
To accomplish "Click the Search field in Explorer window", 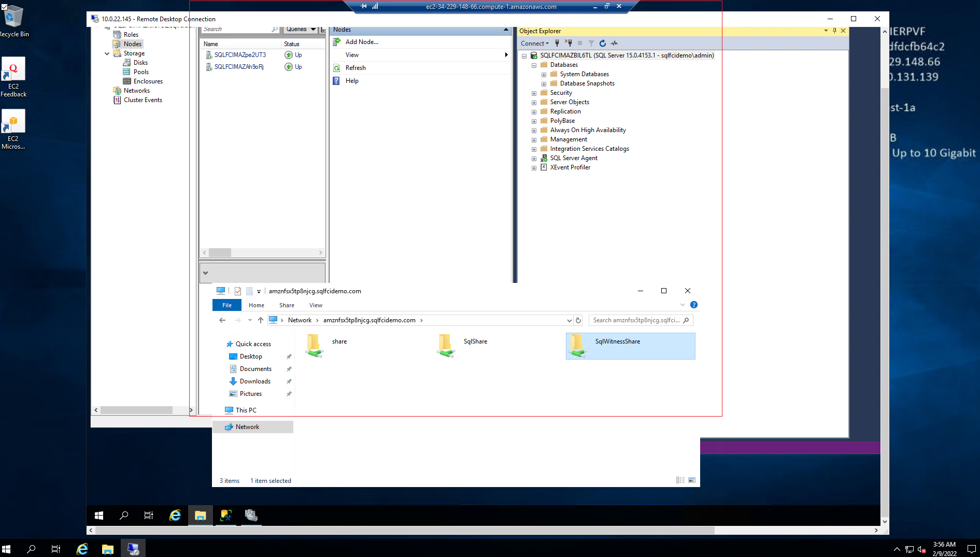I will pyautogui.click(x=641, y=320).
